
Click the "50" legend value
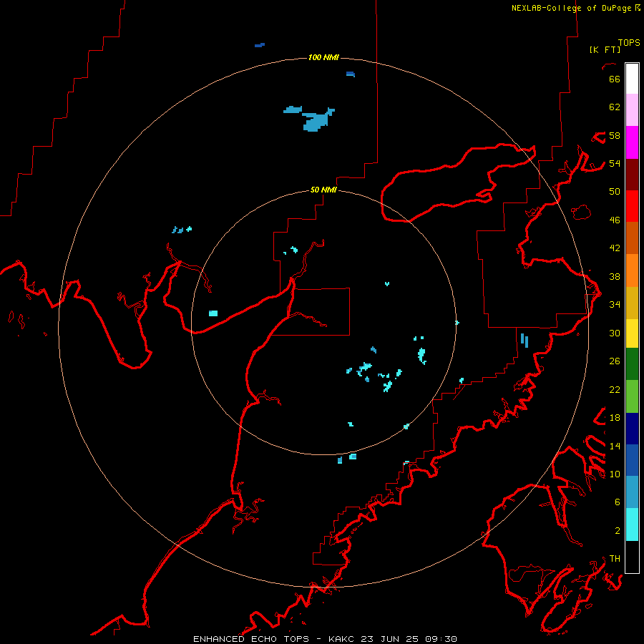coord(615,192)
